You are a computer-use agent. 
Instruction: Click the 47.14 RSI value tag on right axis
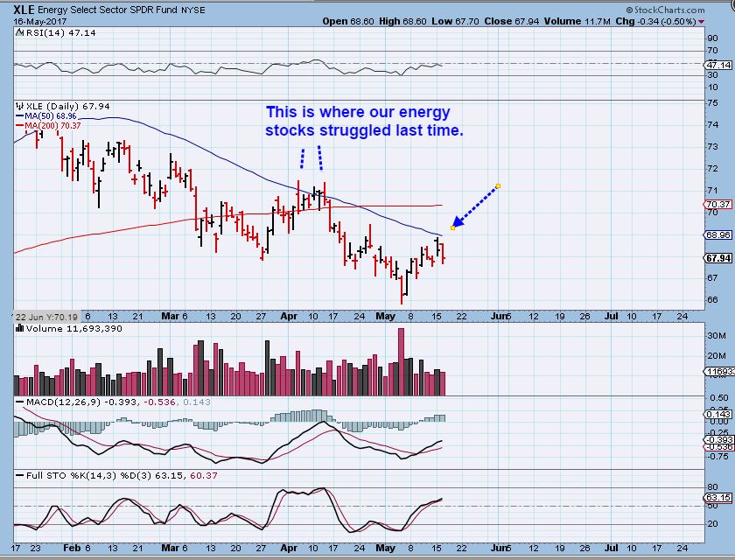coord(719,65)
